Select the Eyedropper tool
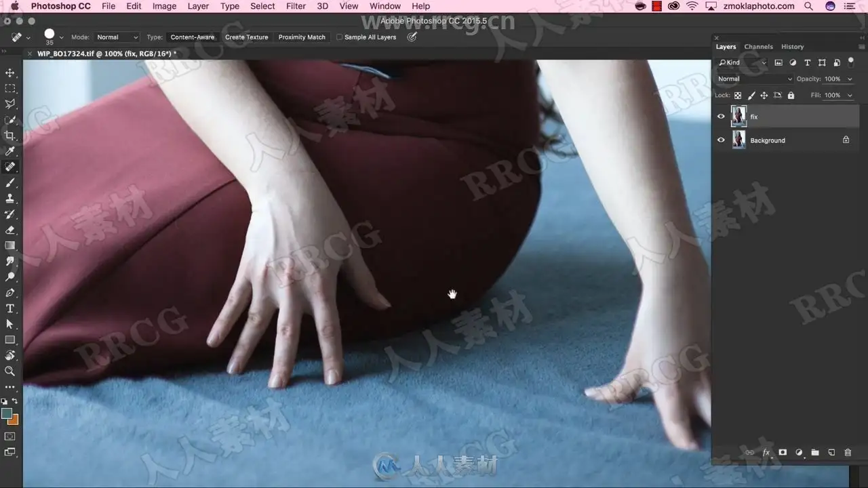Viewport: 868px width, 488px height. [x=10, y=151]
